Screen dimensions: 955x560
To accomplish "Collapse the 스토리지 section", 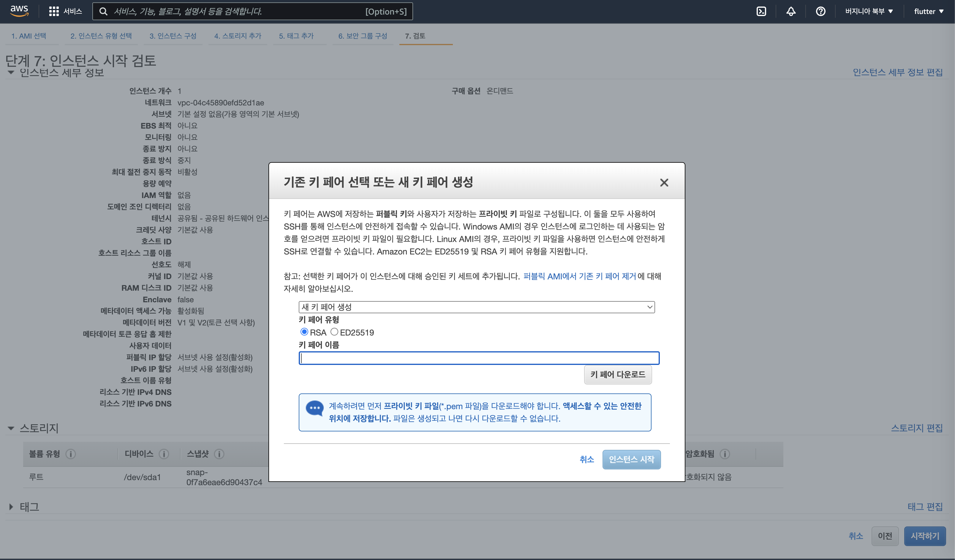I will (x=11, y=428).
